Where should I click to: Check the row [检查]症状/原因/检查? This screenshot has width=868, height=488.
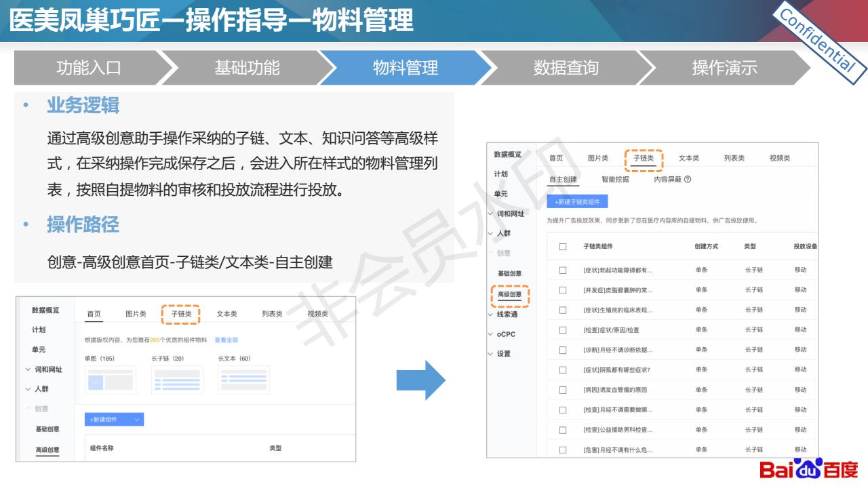coord(563,330)
